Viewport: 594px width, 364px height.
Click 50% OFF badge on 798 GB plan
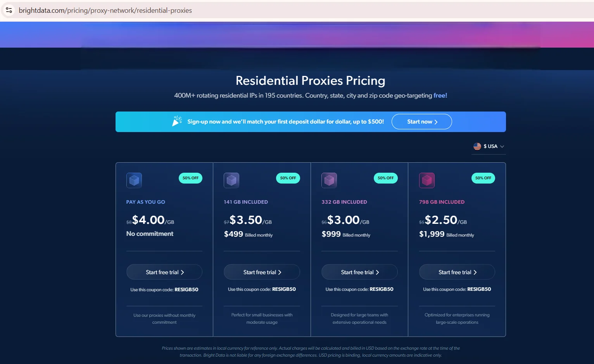[483, 178]
